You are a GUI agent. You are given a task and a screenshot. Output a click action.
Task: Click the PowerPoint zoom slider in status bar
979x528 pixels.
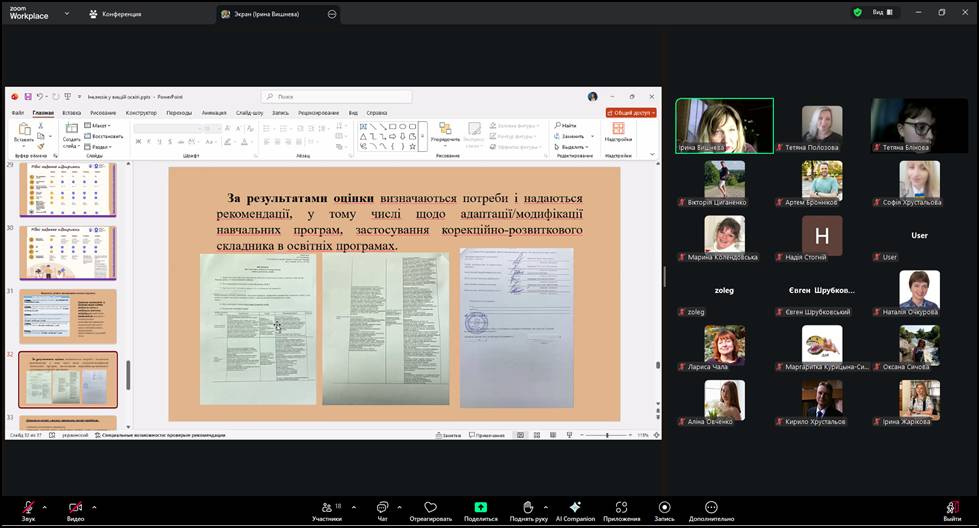608,435
